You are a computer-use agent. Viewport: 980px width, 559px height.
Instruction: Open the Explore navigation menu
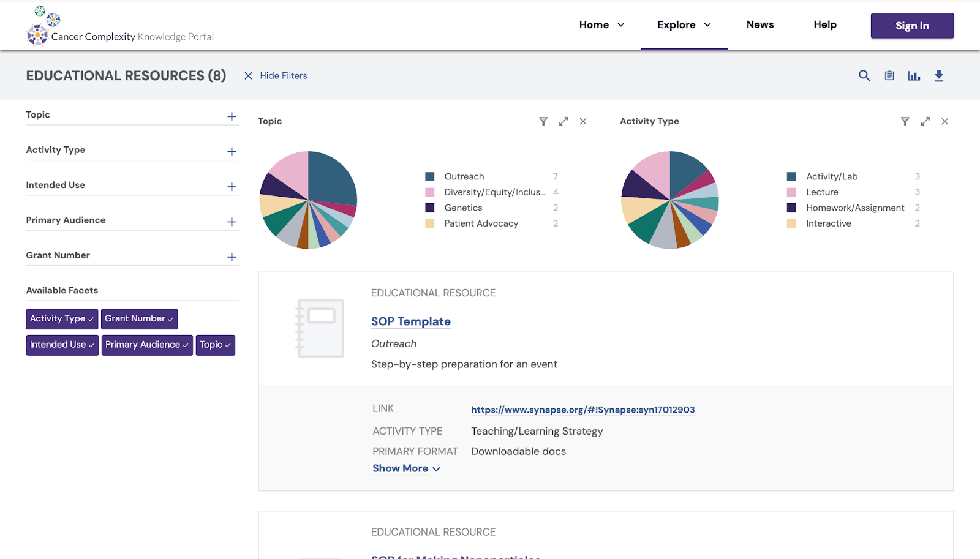[684, 25]
